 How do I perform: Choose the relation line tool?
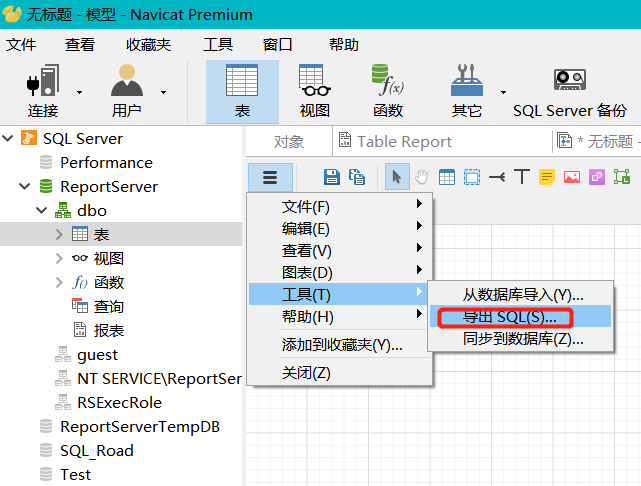tap(497, 177)
